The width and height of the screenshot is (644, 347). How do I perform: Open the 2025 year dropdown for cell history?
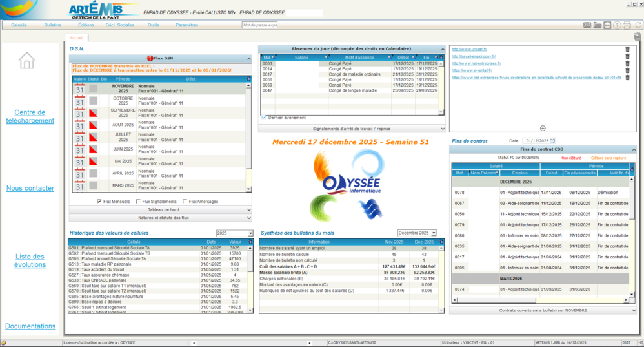tap(234, 233)
